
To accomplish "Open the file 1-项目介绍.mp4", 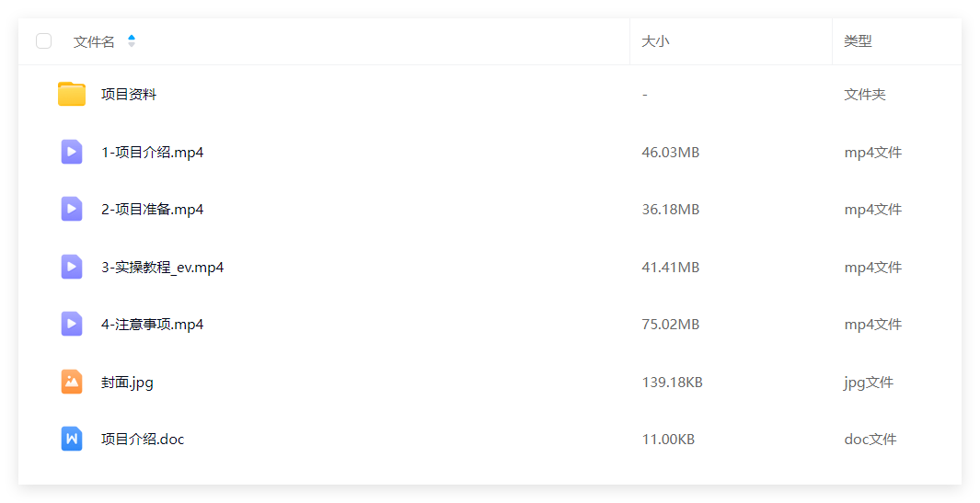I will (x=153, y=153).
